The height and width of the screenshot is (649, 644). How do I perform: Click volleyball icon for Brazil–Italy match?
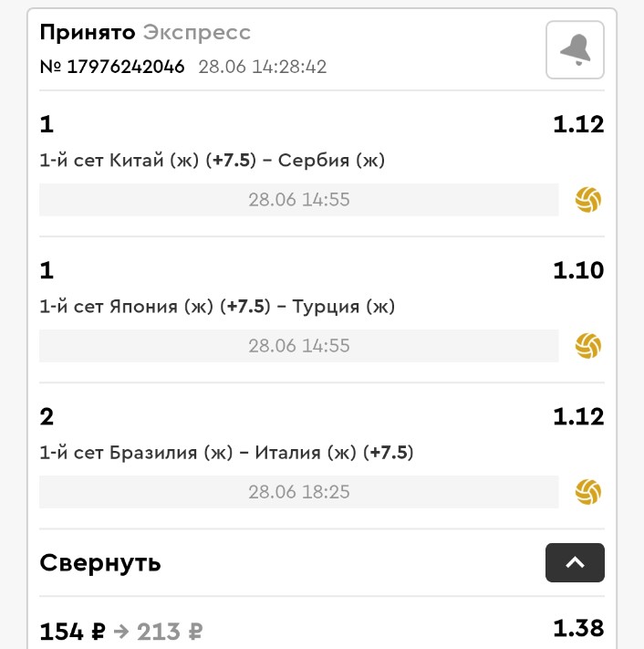(x=588, y=492)
